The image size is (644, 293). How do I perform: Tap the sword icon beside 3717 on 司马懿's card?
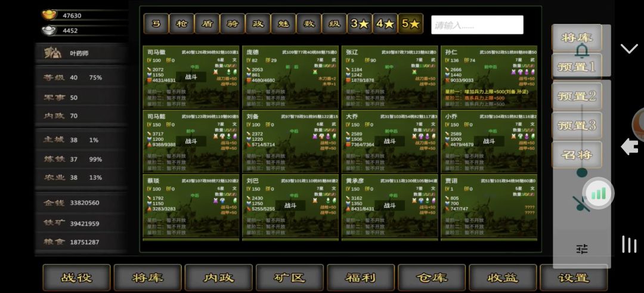point(150,134)
